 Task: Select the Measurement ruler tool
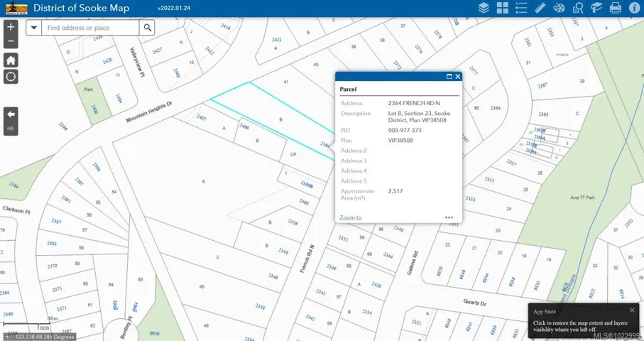click(x=540, y=9)
